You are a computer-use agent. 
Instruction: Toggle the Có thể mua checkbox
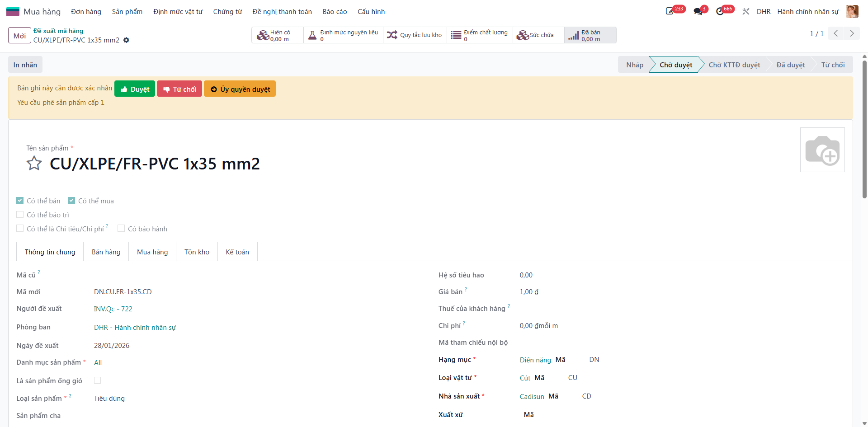(x=71, y=200)
